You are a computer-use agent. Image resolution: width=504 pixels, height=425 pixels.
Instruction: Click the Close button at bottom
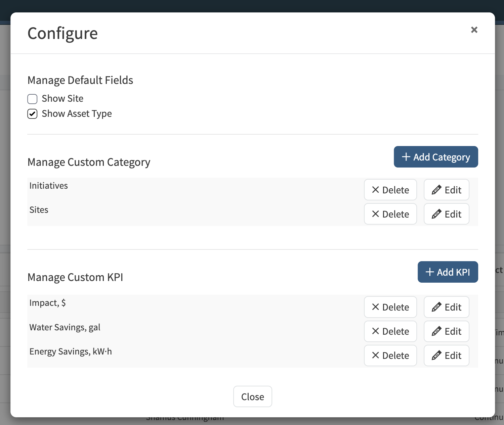click(253, 396)
